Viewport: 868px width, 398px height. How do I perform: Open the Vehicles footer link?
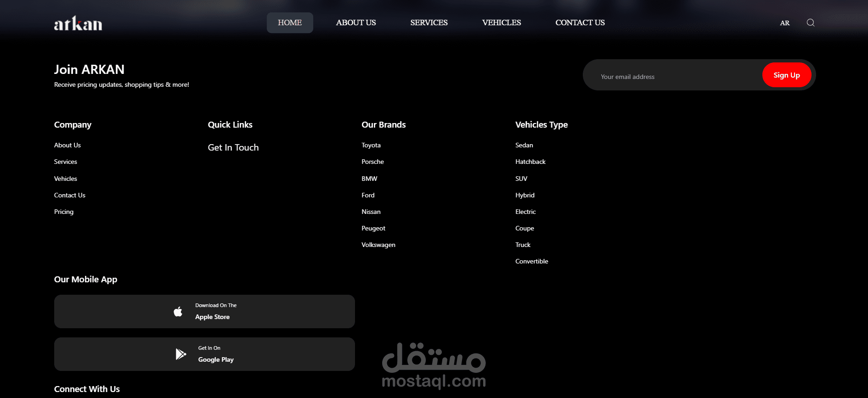[66, 179]
